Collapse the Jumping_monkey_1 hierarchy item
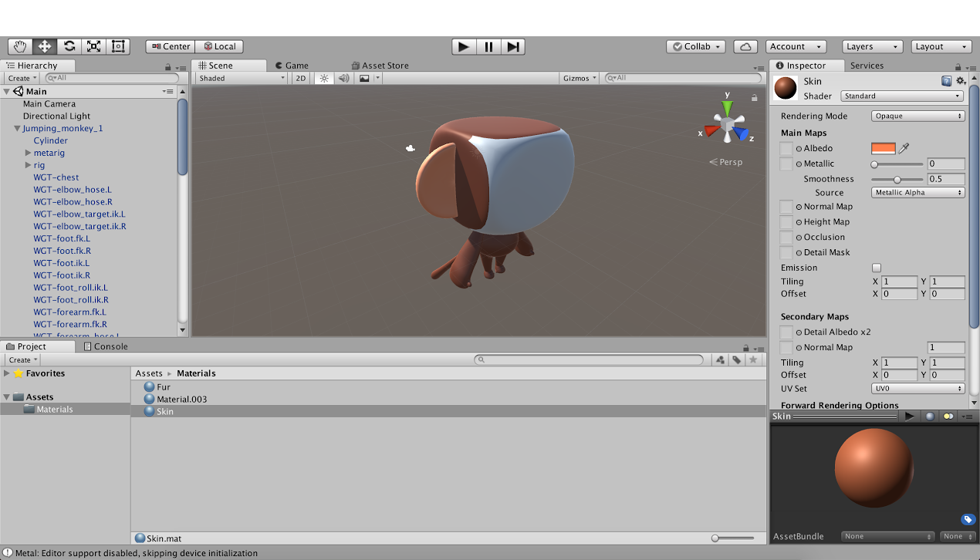This screenshot has width=980, height=560. (x=15, y=128)
